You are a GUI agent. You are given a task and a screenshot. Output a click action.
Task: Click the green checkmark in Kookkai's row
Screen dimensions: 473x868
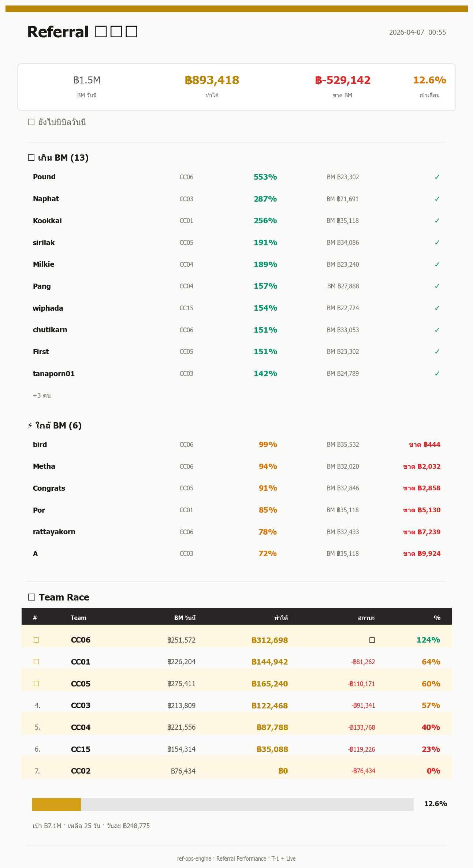437,221
